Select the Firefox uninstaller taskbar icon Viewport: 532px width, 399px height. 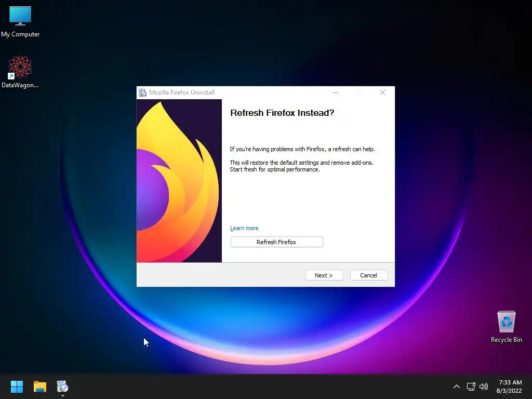[62, 387]
